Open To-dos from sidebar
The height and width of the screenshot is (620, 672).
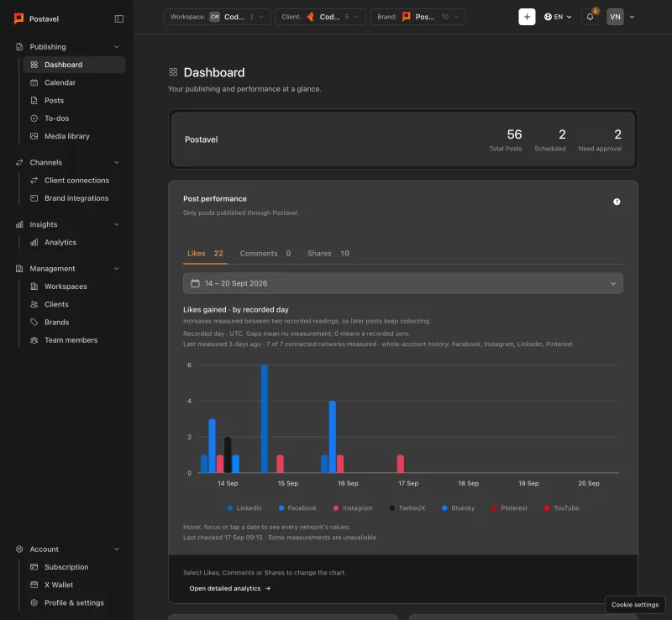pyautogui.click(x=74, y=118)
